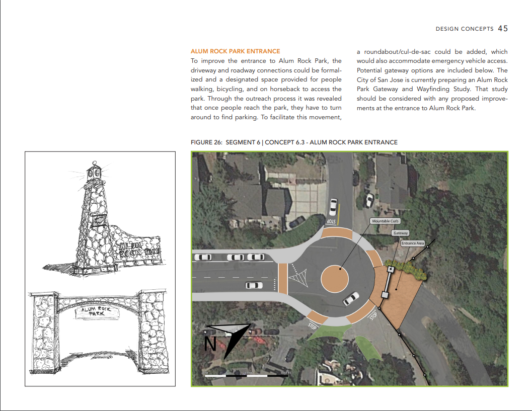Click the 'Mountable Curb' map label

point(385,221)
